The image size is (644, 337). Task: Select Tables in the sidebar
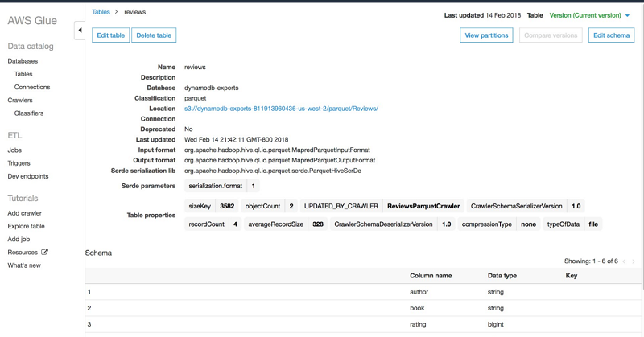click(23, 74)
